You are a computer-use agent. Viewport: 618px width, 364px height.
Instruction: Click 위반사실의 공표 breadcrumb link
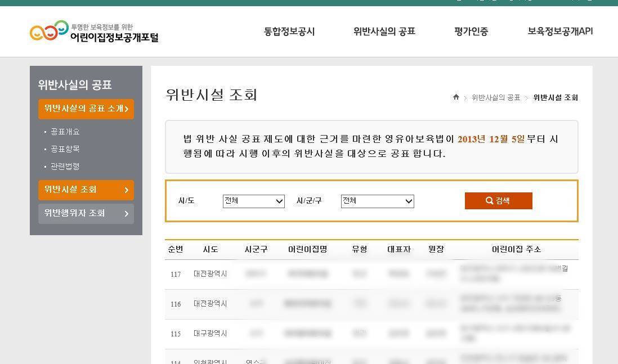click(x=496, y=97)
